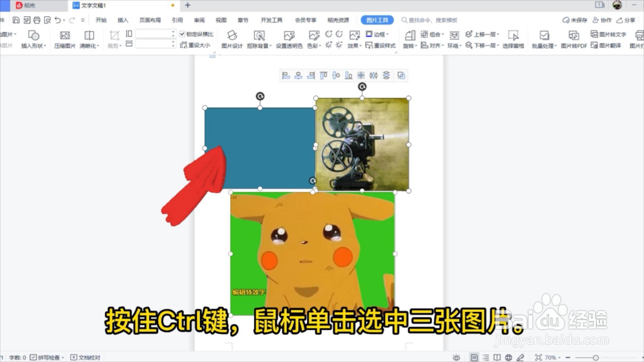Image resolution: width=644 pixels, height=362 pixels.
Task: Open Color (色彩) dropdown
Action: click(x=314, y=45)
